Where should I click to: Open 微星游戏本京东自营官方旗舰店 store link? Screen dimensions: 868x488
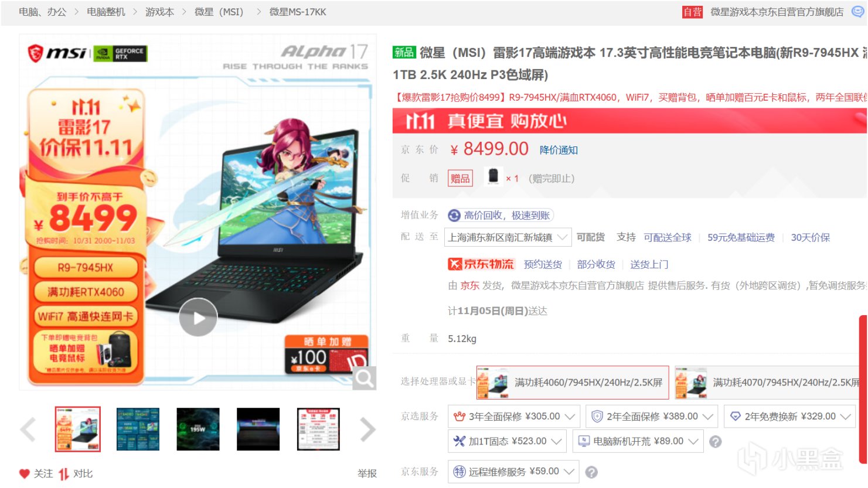(x=777, y=12)
